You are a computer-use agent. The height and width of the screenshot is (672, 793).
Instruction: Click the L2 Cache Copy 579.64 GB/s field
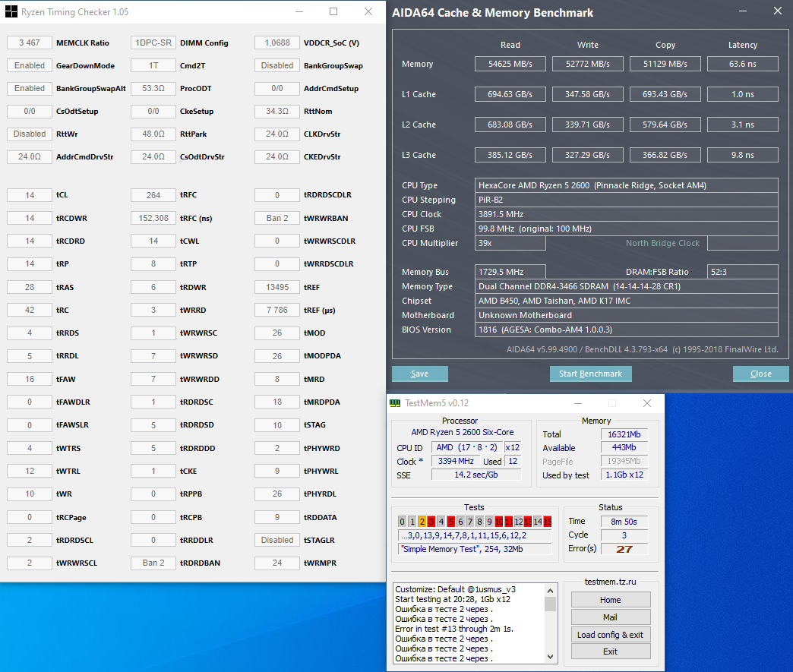click(665, 125)
